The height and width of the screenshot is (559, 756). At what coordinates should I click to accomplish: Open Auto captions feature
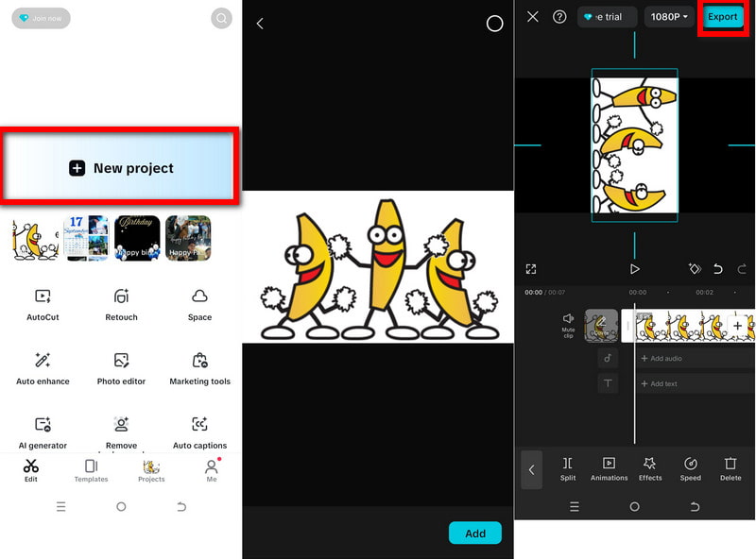[x=199, y=431]
